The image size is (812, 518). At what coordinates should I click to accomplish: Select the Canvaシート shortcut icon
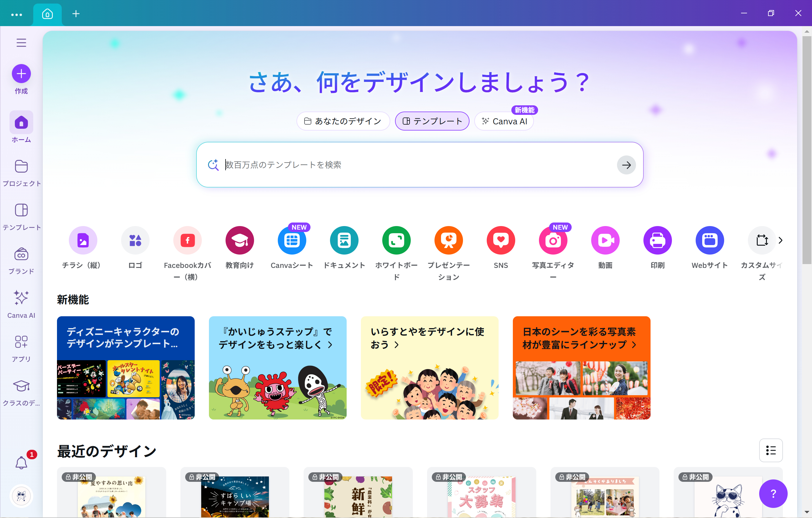click(292, 240)
